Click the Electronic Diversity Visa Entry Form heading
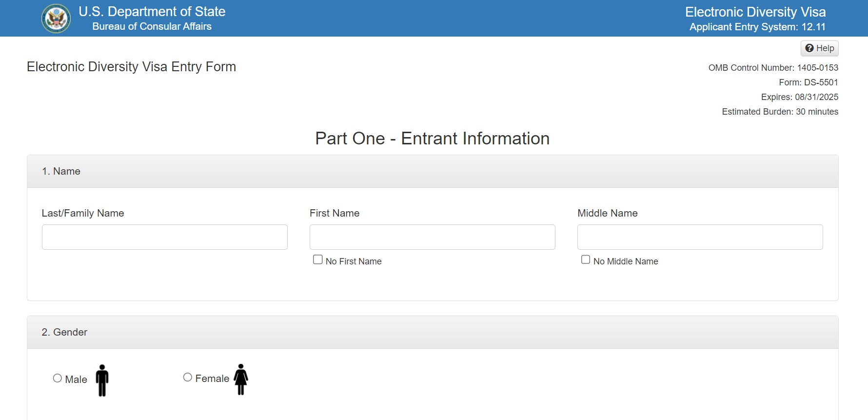Screen dimensions: 868x420 pyautogui.click(x=131, y=67)
